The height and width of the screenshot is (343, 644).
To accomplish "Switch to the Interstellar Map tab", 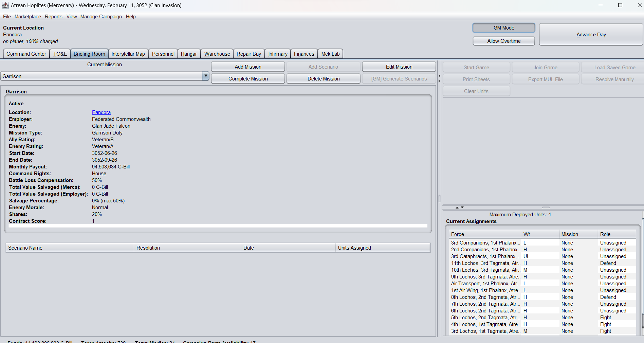I will [128, 54].
